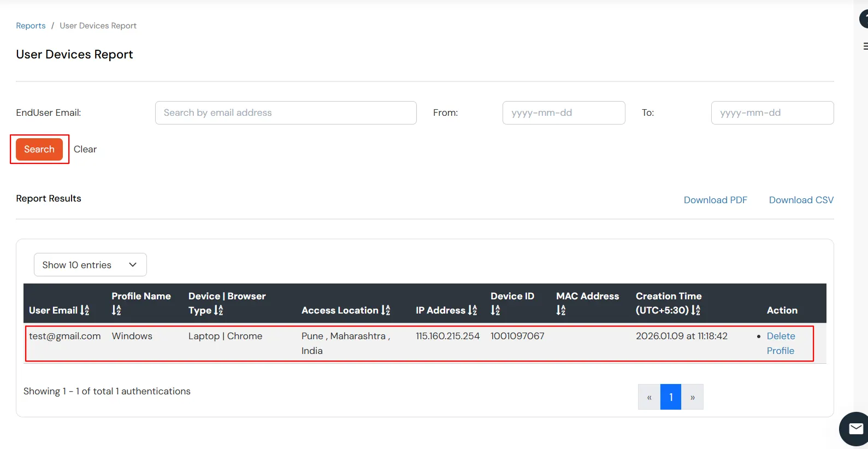Viewport: 868px width, 449px height.
Task: Select the test@gmail.com email cell
Action: click(65, 336)
